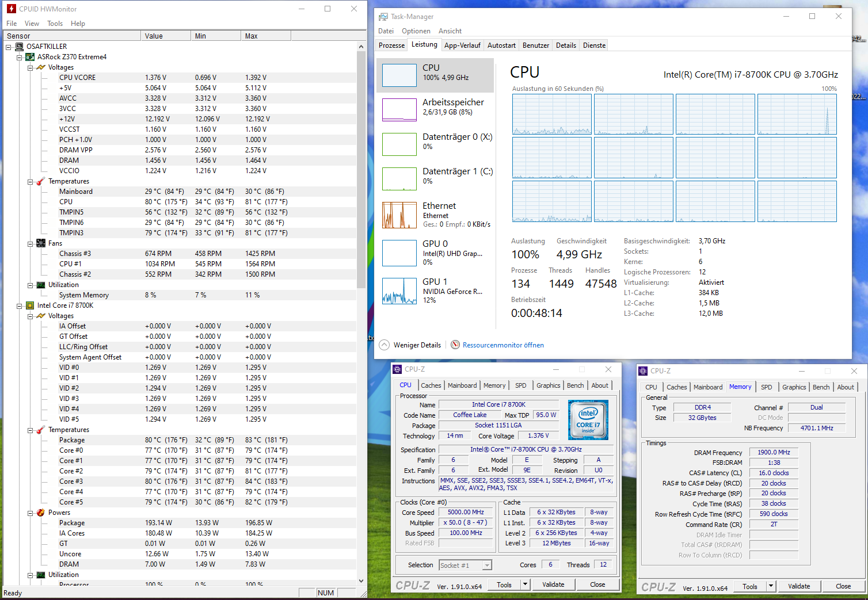Screen dimensions: 868x600
Task: Select GPU 1 NVIDIA GeForce entry
Action: point(436,290)
